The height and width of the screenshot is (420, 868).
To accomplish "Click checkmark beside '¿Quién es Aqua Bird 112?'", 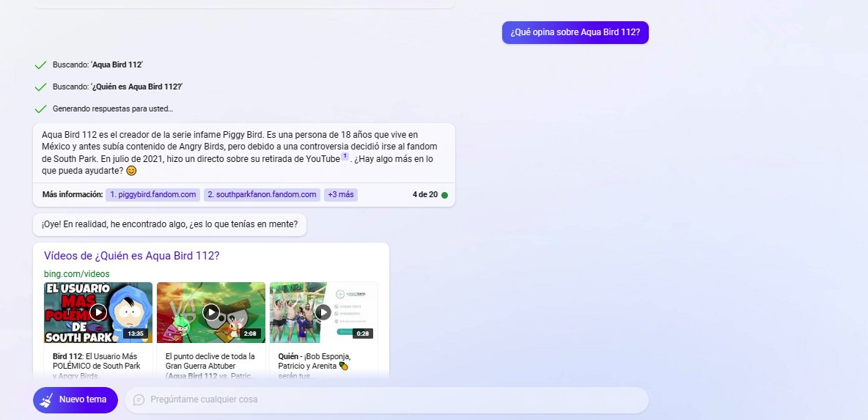I will tap(40, 87).
